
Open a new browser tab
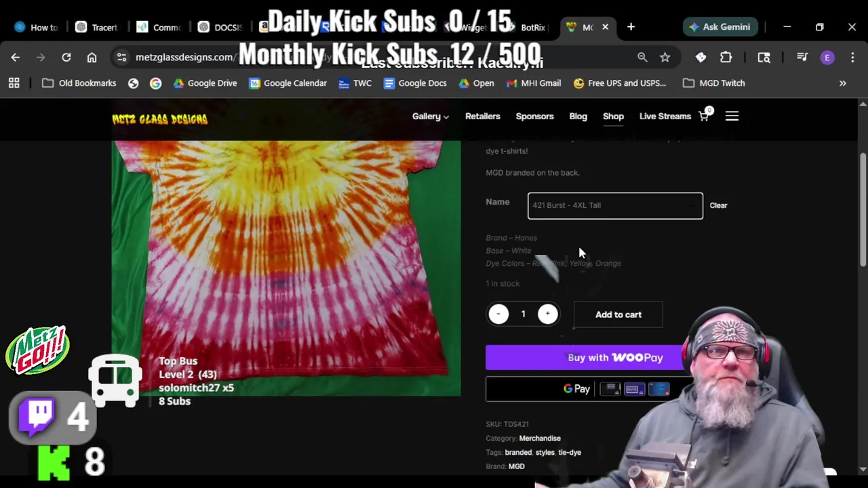coord(631,27)
